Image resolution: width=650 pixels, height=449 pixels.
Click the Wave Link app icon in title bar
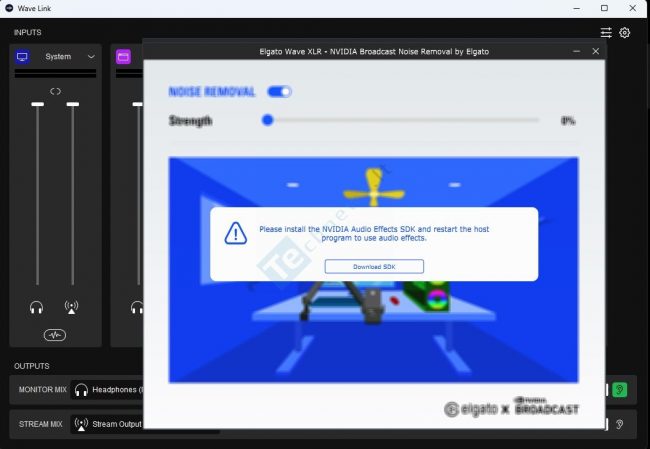tap(9, 8)
